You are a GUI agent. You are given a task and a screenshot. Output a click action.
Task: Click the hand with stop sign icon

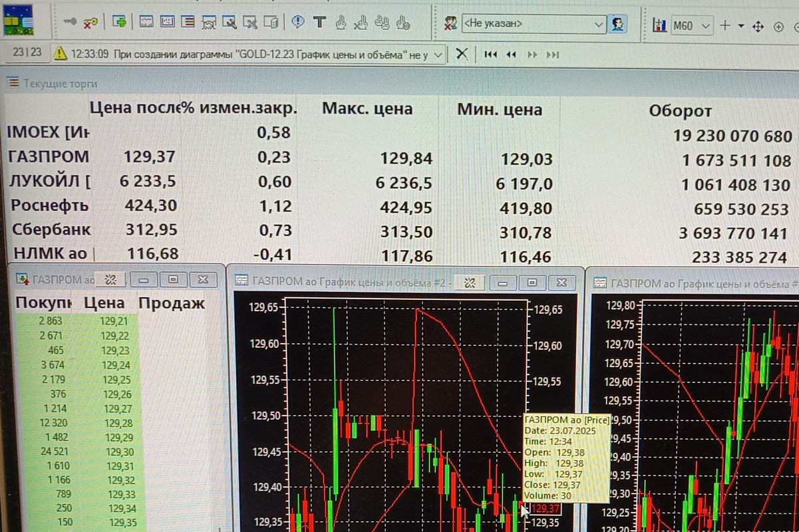click(402, 23)
